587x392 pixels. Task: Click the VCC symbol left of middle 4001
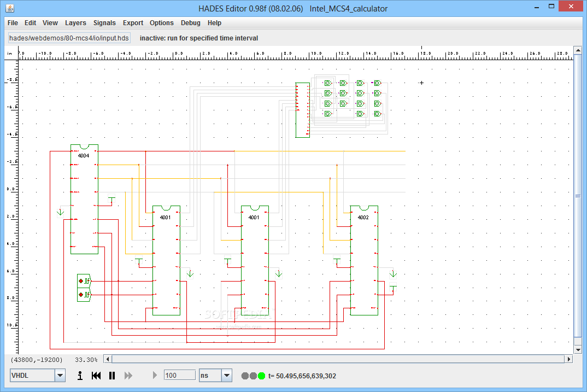227,260
